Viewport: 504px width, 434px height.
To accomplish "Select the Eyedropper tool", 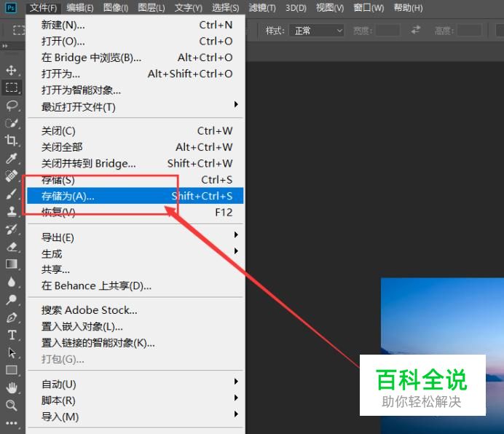I will pyautogui.click(x=12, y=158).
